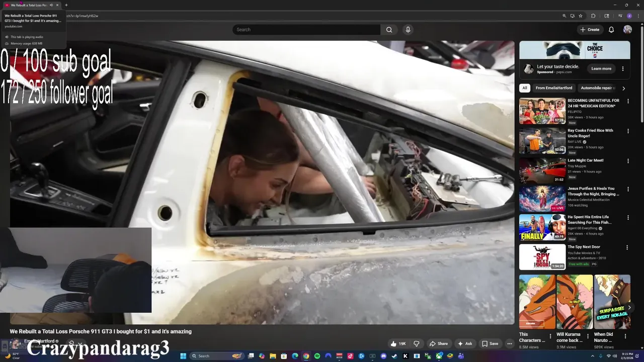Open browser zoom indicator icon

[565, 16]
